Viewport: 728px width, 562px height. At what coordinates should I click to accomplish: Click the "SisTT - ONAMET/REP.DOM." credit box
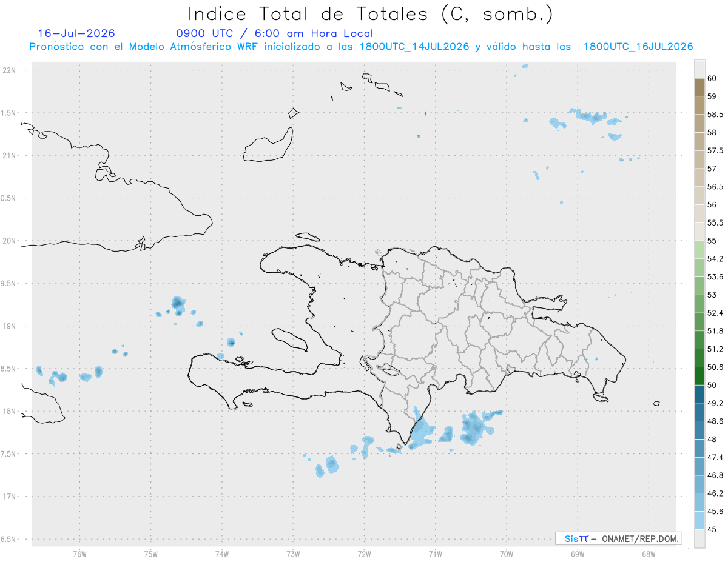[618, 538]
